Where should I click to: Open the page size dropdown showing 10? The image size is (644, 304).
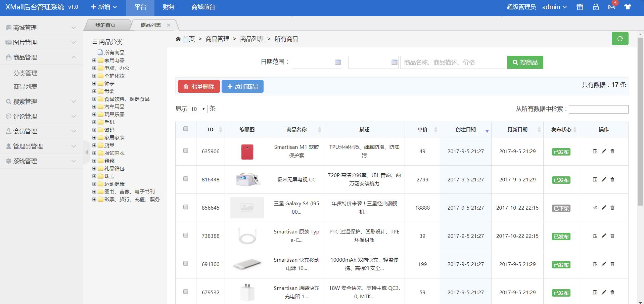(198, 109)
